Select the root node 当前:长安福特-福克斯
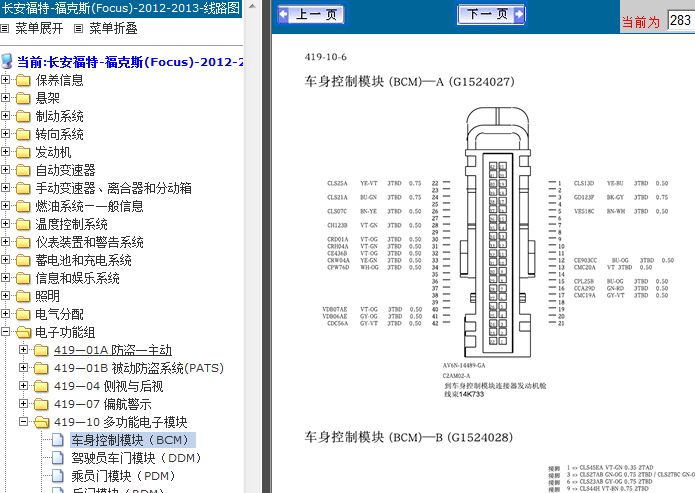 130,62
